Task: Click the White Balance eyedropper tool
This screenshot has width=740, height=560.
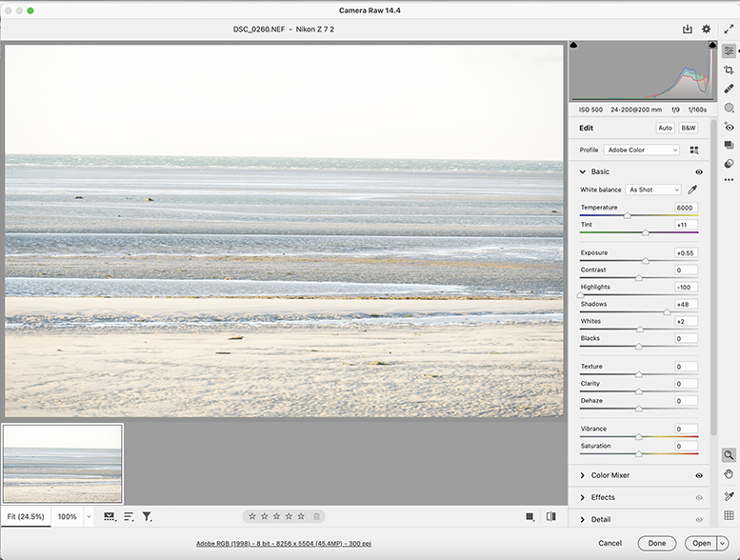Action: pyautogui.click(x=692, y=190)
